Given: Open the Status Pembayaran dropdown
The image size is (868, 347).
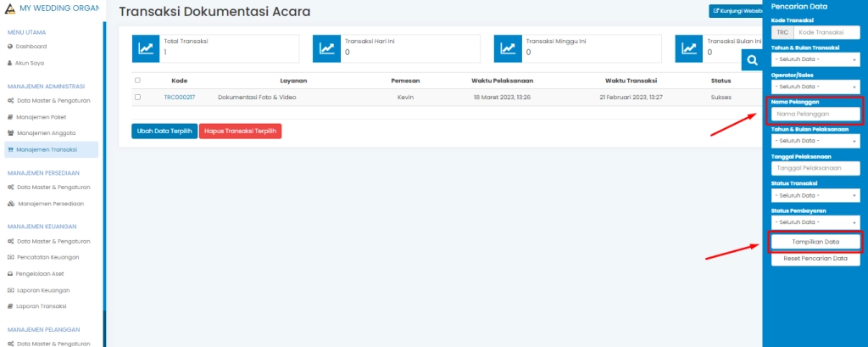Looking at the screenshot, I should point(815,222).
